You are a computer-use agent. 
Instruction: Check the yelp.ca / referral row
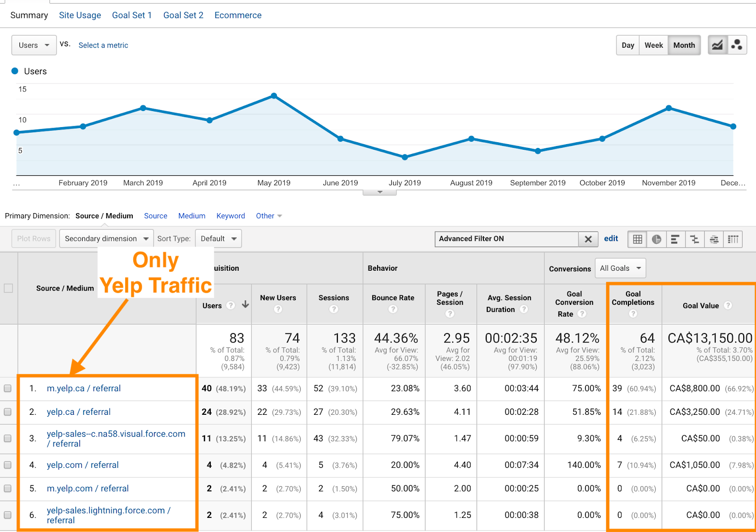tap(8, 412)
